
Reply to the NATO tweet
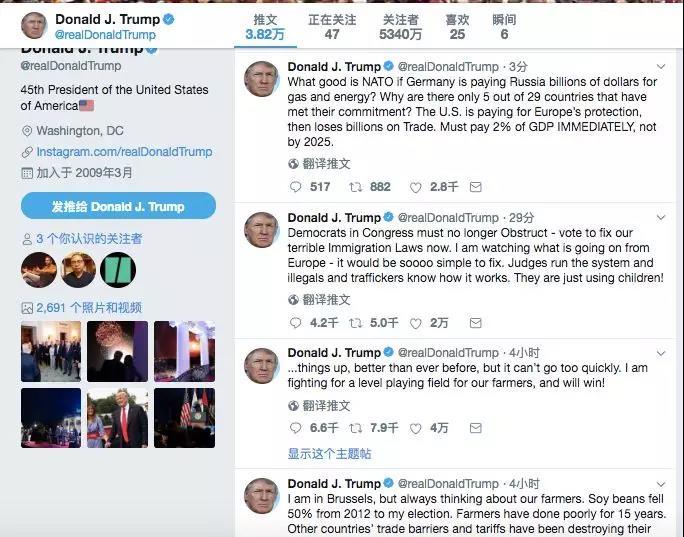coord(296,187)
